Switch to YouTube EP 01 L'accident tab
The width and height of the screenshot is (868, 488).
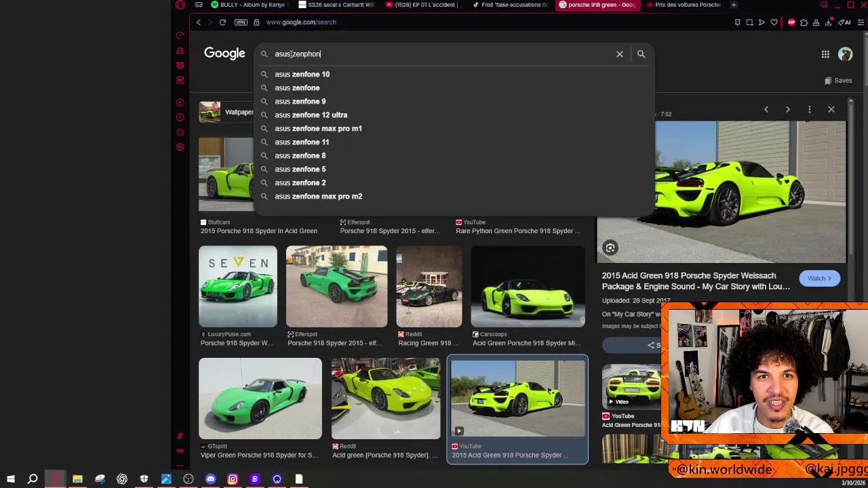425,5
